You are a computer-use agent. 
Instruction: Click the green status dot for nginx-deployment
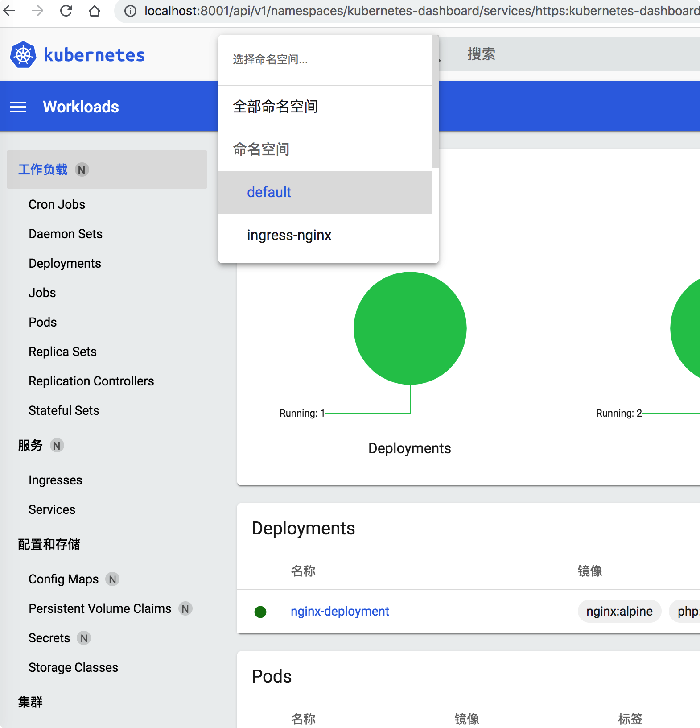pos(260,612)
